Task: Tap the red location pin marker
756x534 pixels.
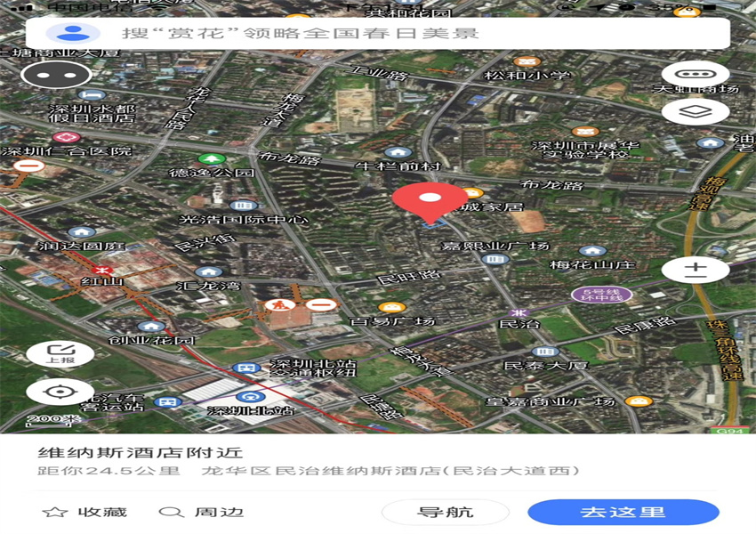Action: pos(430,201)
